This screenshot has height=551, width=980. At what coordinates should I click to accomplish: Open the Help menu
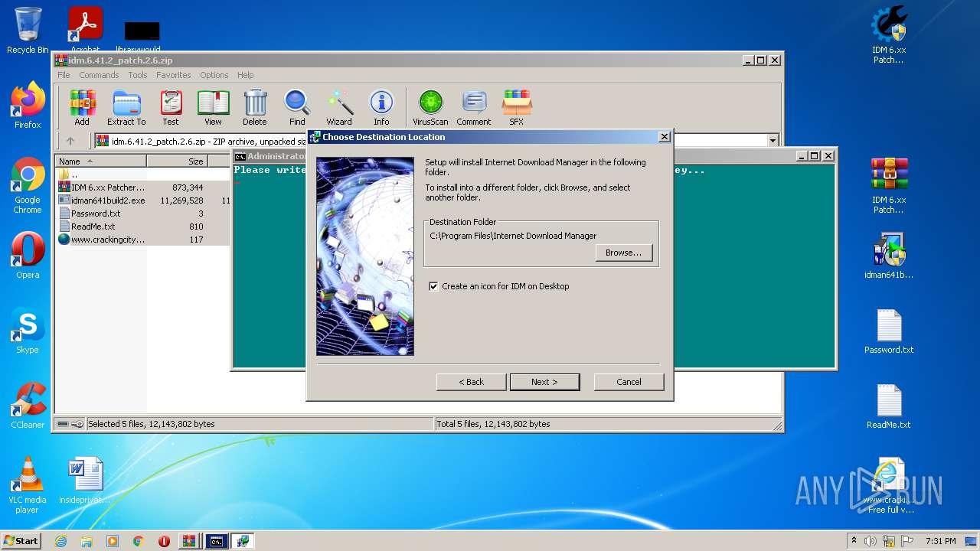[245, 75]
